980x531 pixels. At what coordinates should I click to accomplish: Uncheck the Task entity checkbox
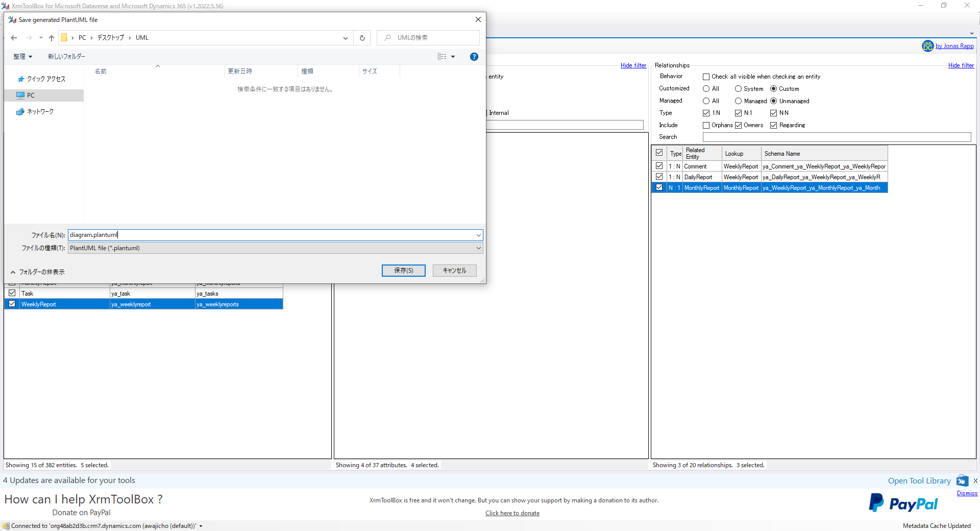tap(12, 293)
